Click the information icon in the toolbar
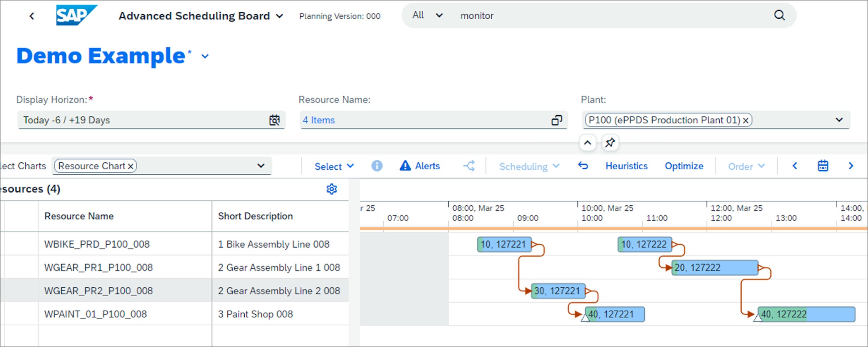This screenshot has width=868, height=347. click(x=377, y=166)
